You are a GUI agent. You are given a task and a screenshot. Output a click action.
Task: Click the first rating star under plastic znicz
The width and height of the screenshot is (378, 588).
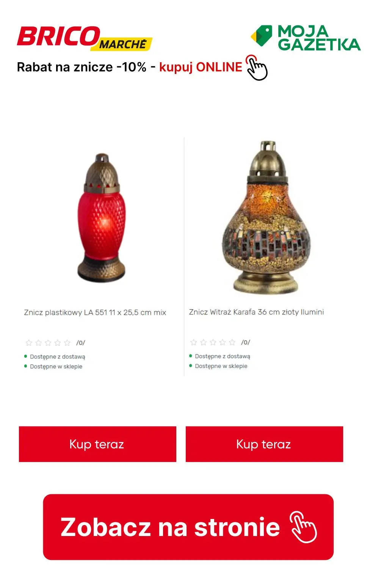click(29, 343)
